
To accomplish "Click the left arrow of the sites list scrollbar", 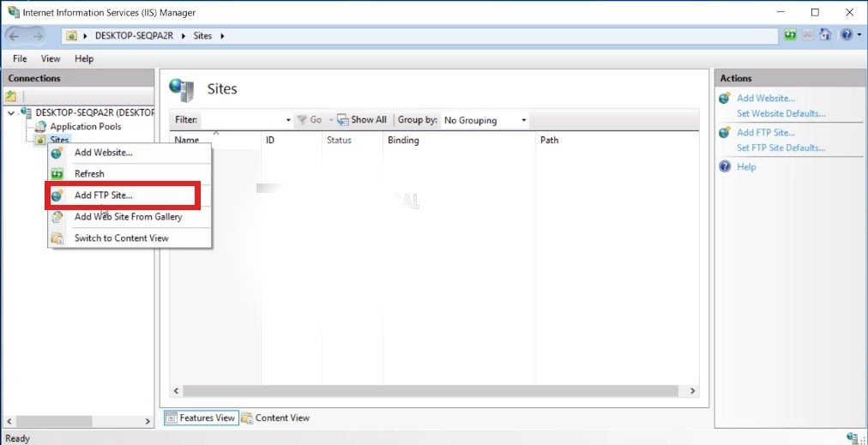I will pyautogui.click(x=176, y=391).
